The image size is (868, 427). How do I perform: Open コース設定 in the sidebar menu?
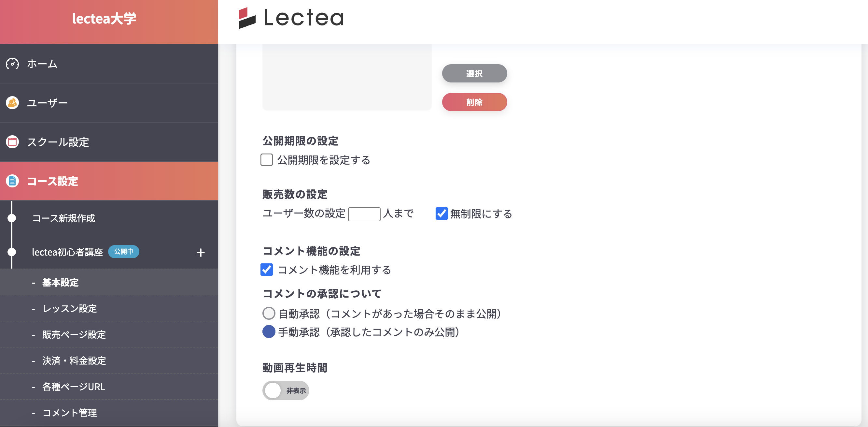52,181
